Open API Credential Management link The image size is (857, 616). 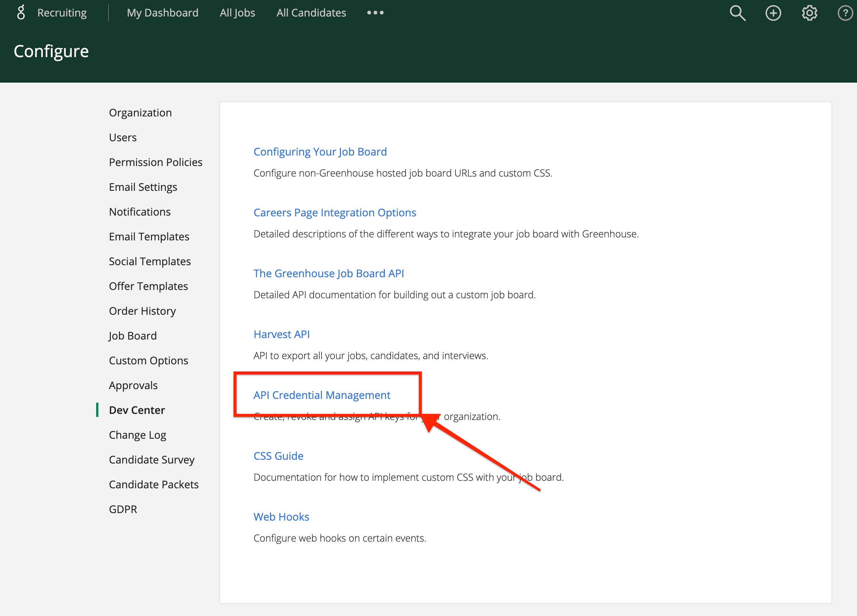coord(322,395)
